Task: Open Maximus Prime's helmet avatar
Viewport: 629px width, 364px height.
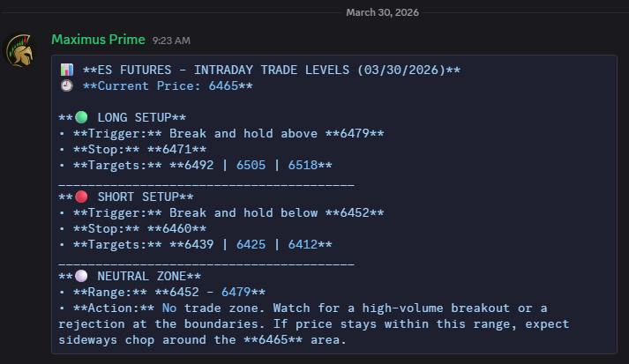Action: [19, 51]
